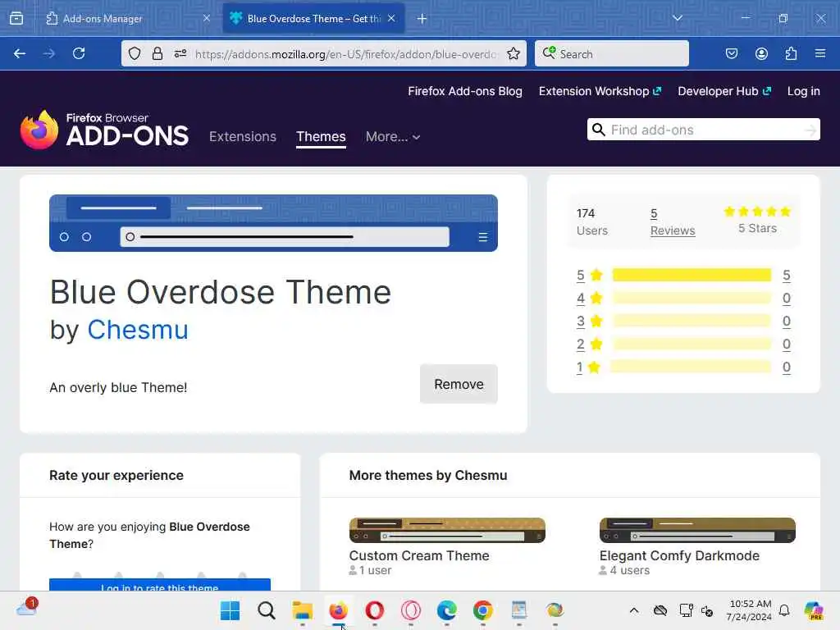Image resolution: width=840 pixels, height=630 pixels.
Task: Switch to the Add-ons Manager tab
Action: coord(127,19)
